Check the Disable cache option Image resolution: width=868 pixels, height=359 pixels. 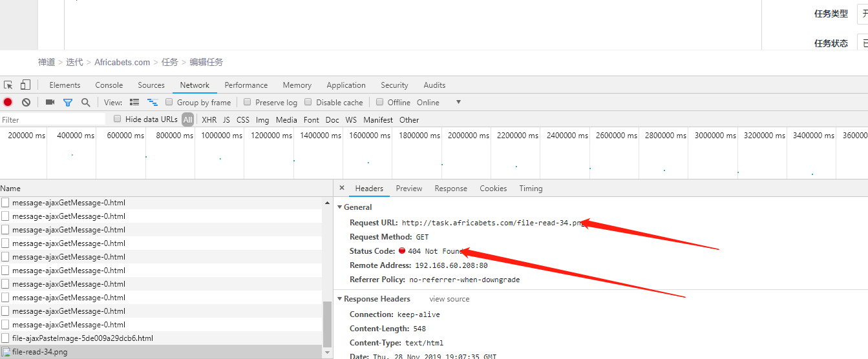308,102
